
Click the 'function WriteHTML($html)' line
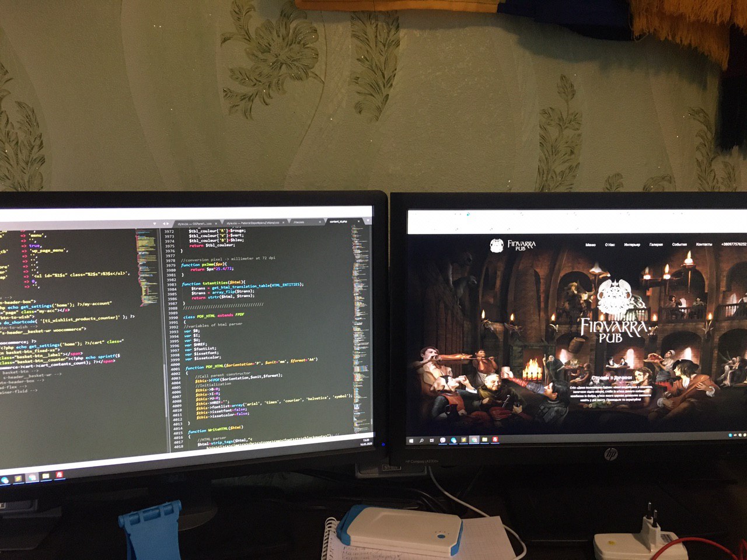215,429
